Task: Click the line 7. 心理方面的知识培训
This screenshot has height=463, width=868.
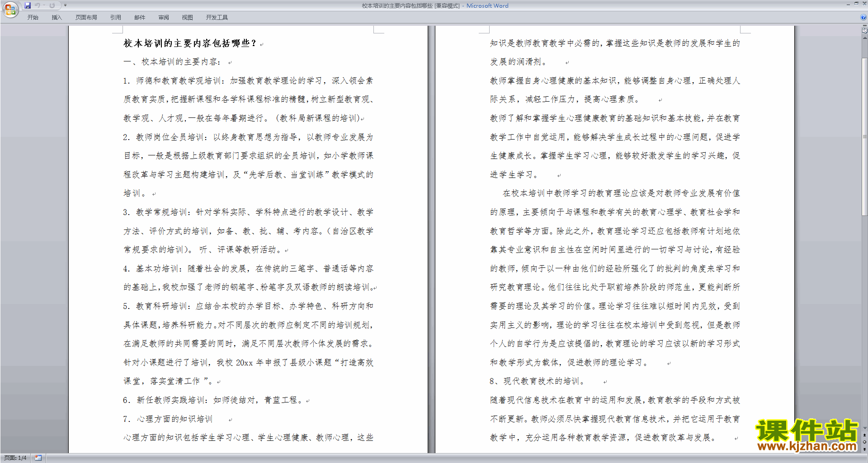Action: point(168,419)
